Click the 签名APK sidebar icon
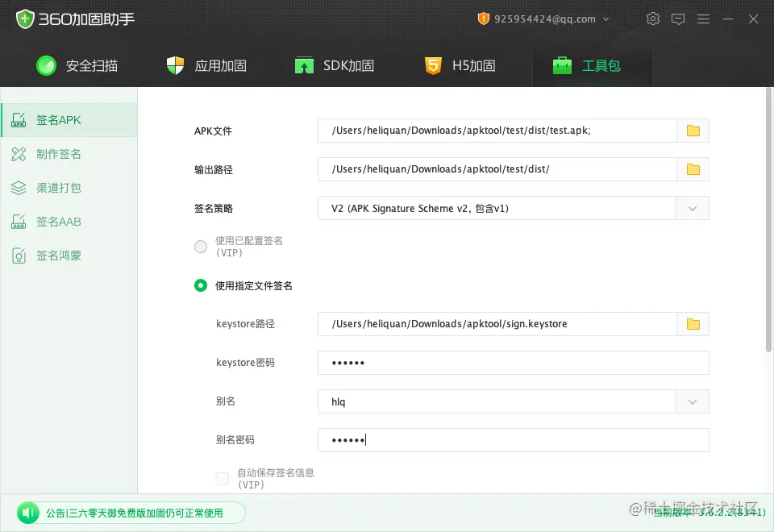The image size is (774, 532). pyautogui.click(x=19, y=120)
